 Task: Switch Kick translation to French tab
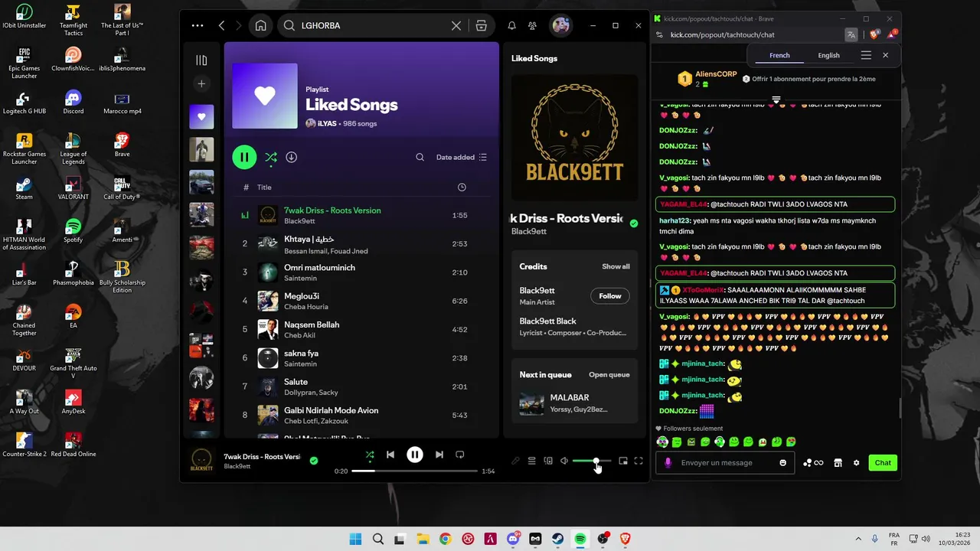(x=779, y=55)
